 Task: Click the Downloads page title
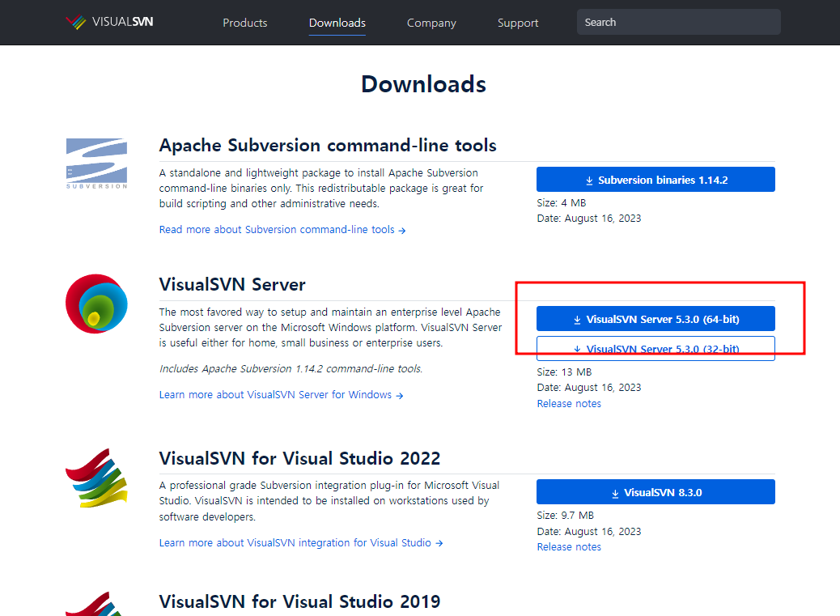click(424, 85)
